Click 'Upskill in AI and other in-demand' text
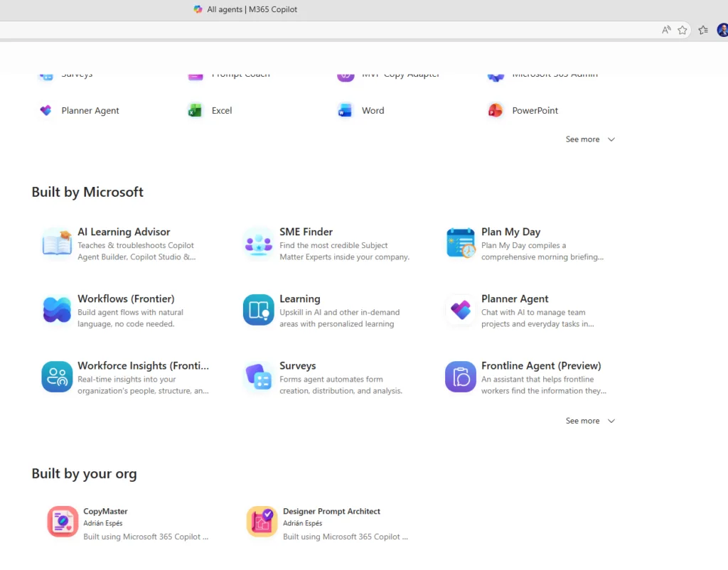728x570 pixels. pyautogui.click(x=339, y=313)
